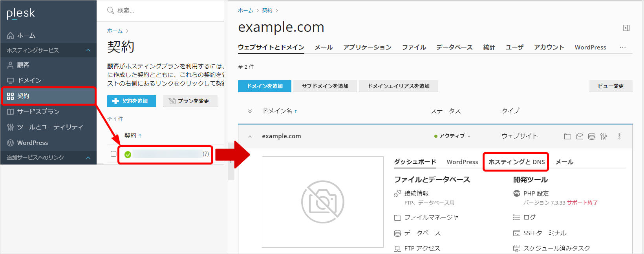
Task: Click the site screenshot placeholder thumbnail
Action: pyautogui.click(x=323, y=202)
